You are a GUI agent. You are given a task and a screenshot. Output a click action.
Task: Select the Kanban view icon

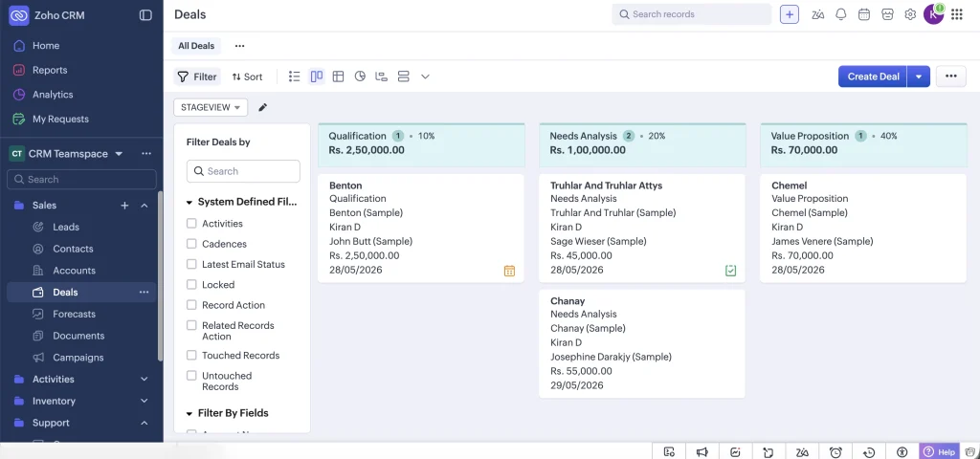317,76
